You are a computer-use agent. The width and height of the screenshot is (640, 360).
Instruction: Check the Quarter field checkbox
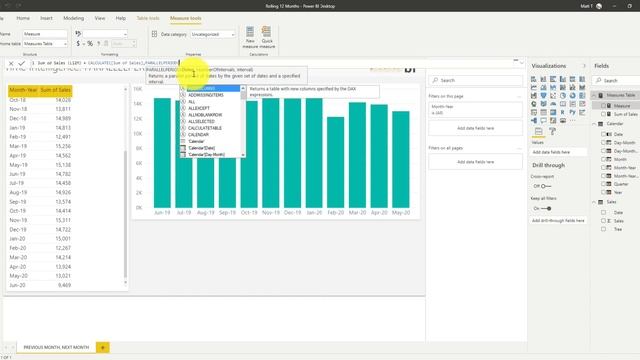(x=603, y=184)
